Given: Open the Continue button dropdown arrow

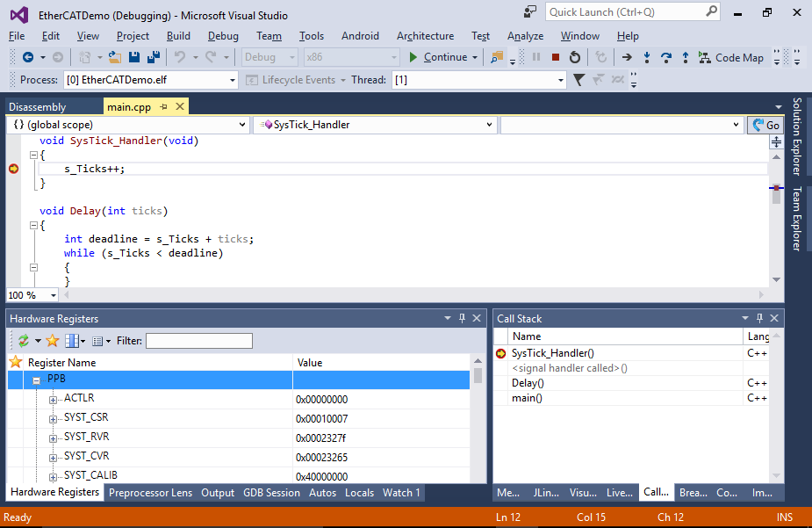Looking at the screenshot, I should tap(475, 57).
